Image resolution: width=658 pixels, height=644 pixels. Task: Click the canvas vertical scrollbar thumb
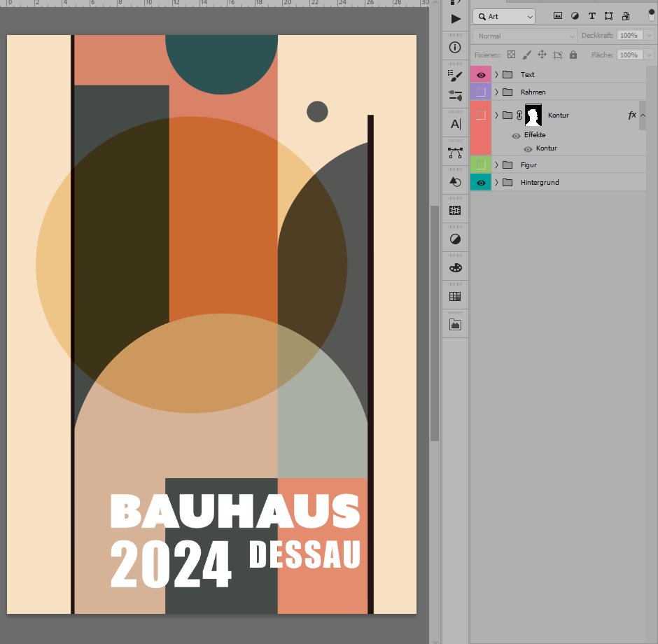[x=435, y=323]
